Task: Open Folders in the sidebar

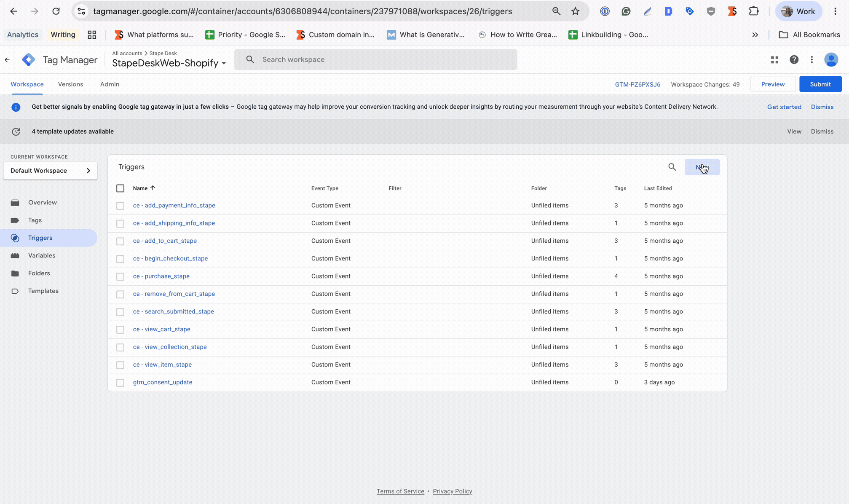Action: [x=39, y=273]
